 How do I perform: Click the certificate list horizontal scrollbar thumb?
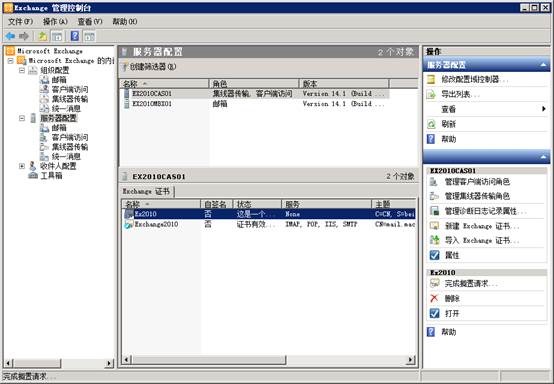209,360
